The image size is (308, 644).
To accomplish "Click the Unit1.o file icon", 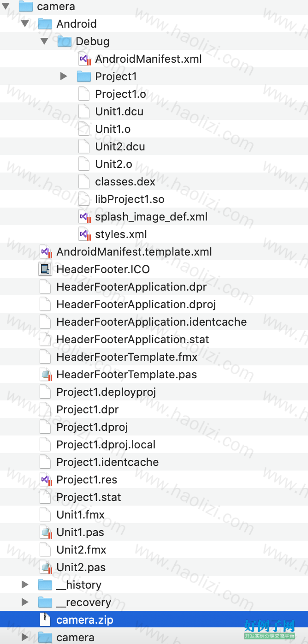I will [x=83, y=129].
